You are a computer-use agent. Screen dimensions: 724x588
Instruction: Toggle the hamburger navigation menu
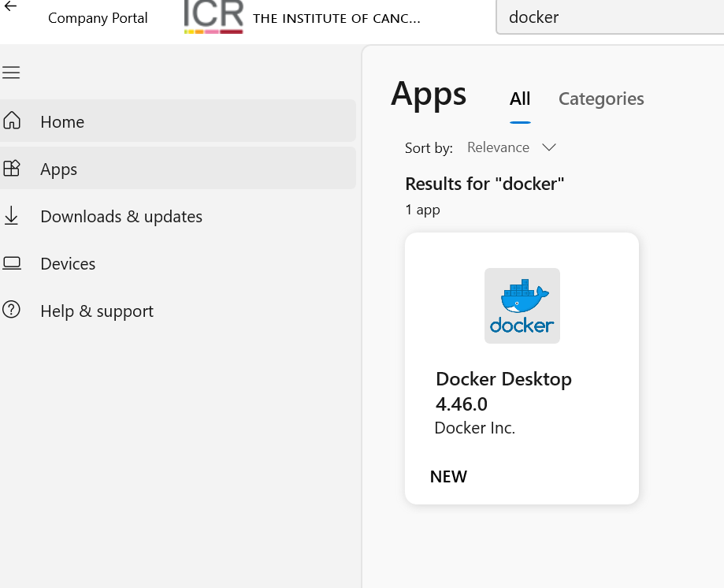[x=11, y=73]
